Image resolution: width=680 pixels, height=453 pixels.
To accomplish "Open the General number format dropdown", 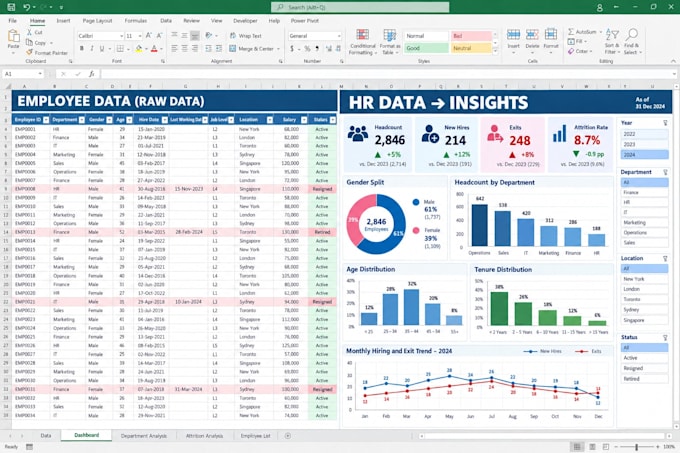I will pyautogui.click(x=338, y=36).
